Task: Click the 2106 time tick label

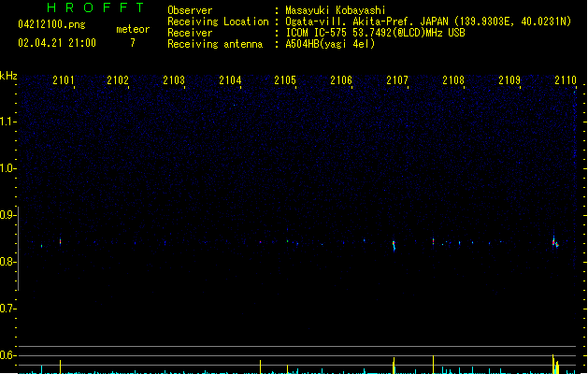Action: [x=341, y=80]
